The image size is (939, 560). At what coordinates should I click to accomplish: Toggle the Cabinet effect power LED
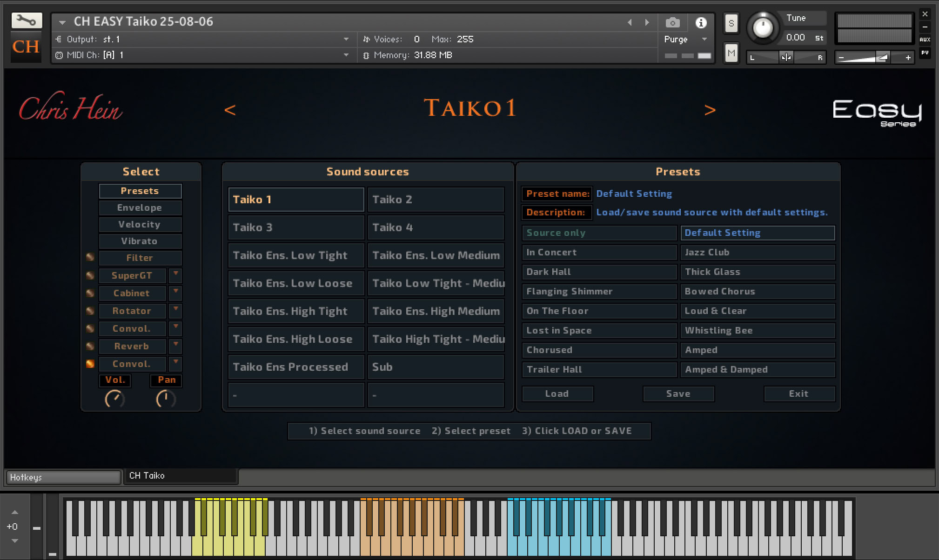(x=90, y=293)
